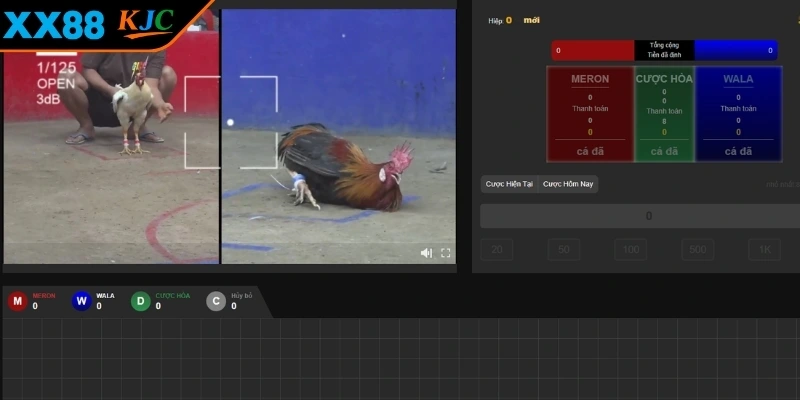800x400 pixels.
Task: Mute the live video stream
Action: coord(426,253)
